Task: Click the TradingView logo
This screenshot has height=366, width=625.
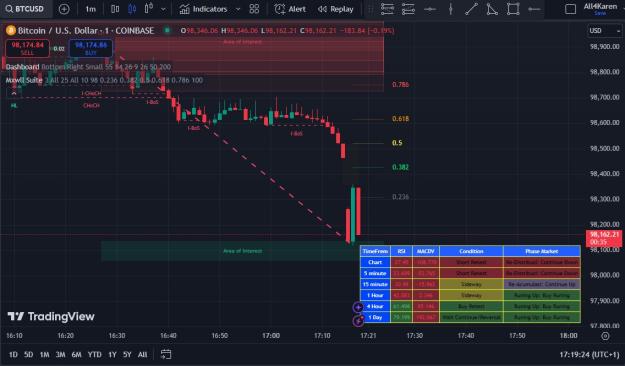Action: pos(51,317)
